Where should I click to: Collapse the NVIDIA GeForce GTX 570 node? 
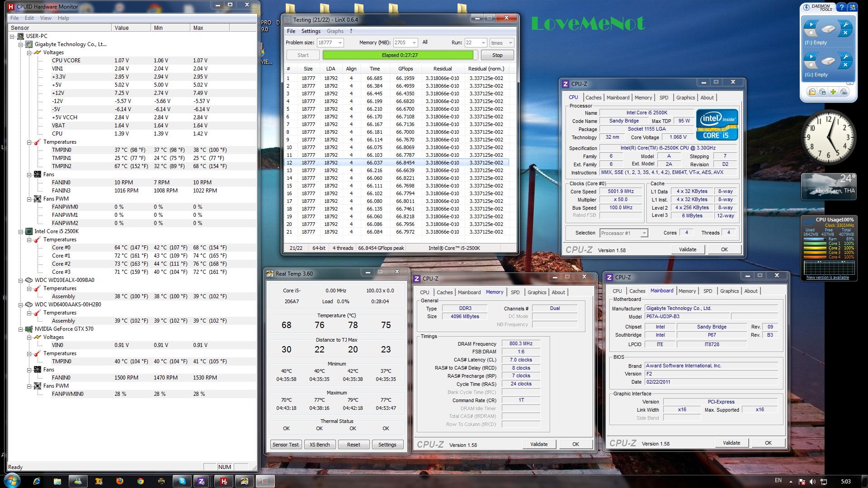coord(21,329)
